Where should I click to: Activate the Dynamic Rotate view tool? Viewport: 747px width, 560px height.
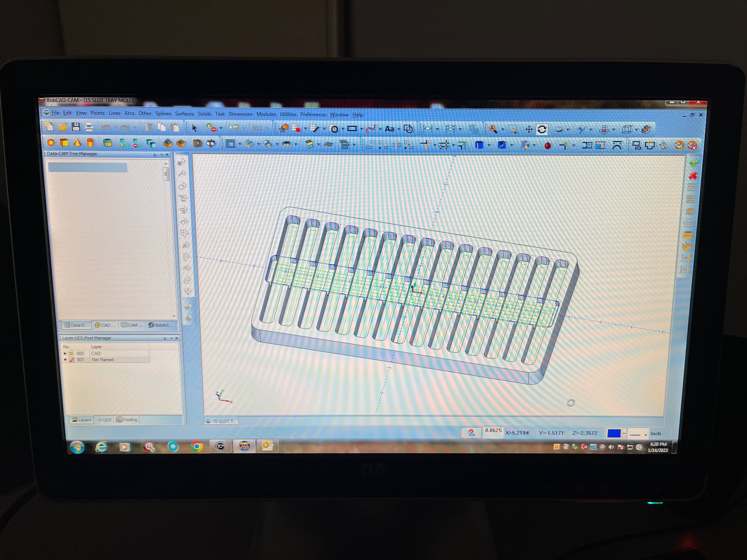tap(542, 129)
